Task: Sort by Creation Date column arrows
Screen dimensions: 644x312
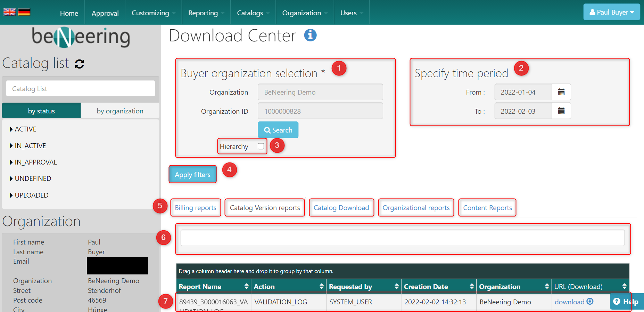Action: click(472, 286)
